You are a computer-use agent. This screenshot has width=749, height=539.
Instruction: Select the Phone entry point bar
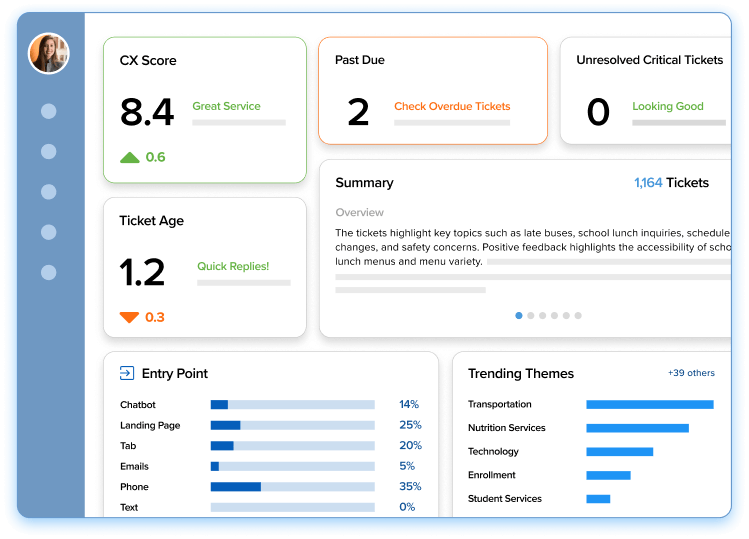[236, 487]
